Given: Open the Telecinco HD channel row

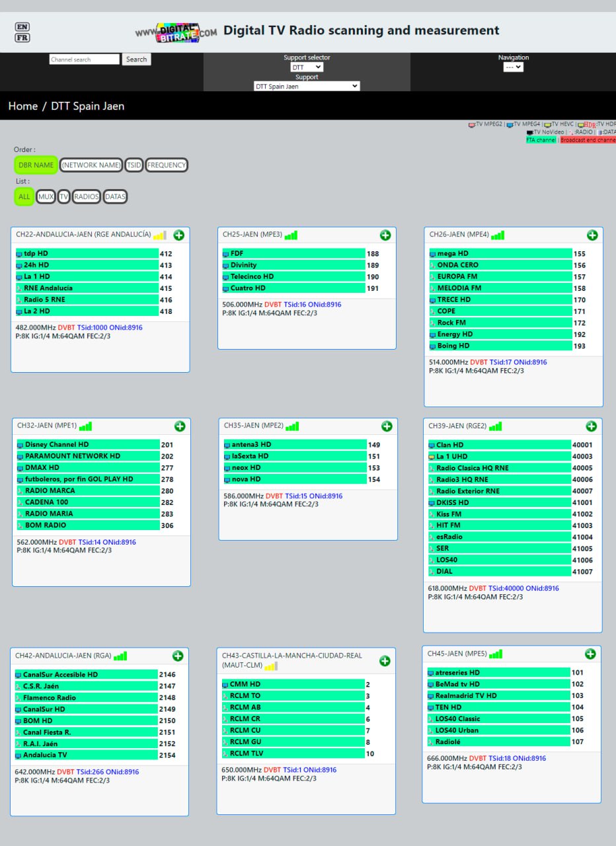Looking at the screenshot, I should [x=293, y=277].
